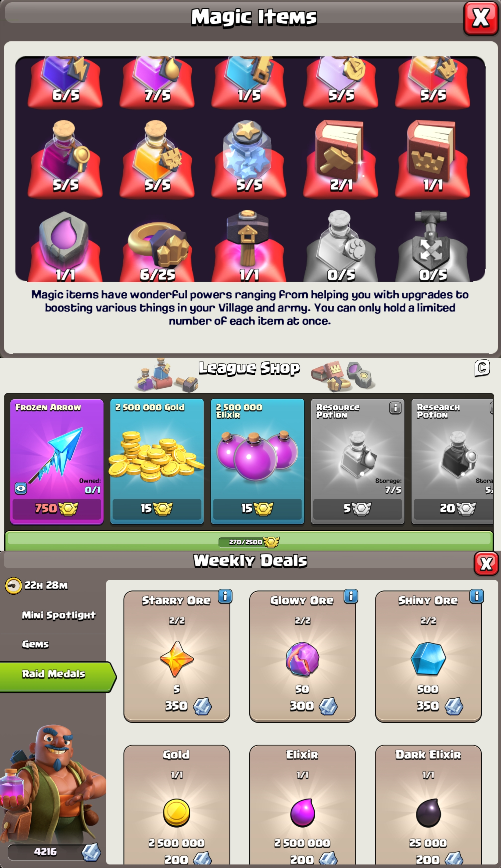This screenshot has height=868, width=501.
Task: Tap the Shovel of Obstacles item
Action: [433, 246]
